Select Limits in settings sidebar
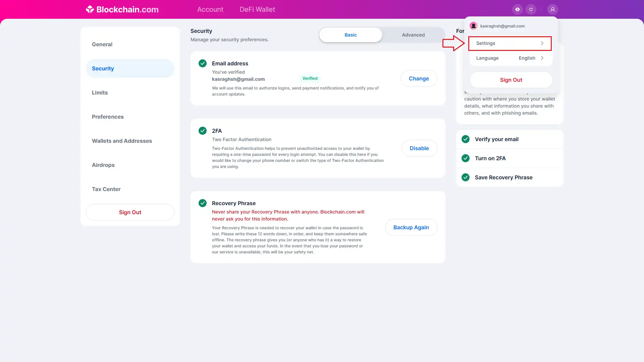Viewport: 644px width, 362px height. point(130,93)
